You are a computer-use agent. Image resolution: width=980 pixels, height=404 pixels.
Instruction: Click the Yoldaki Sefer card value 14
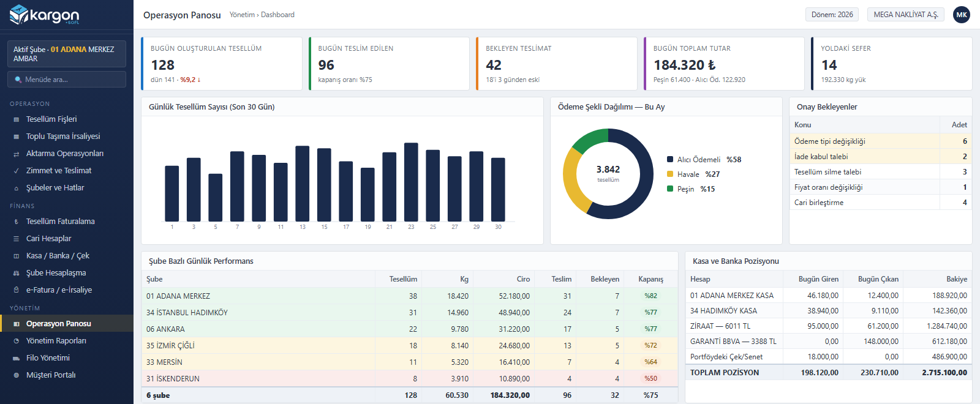(829, 65)
